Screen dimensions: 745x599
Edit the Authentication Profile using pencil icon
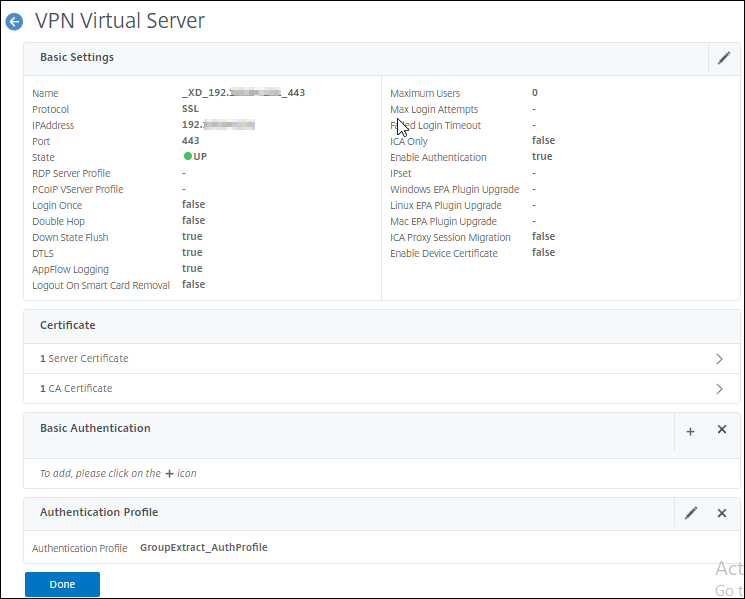(x=691, y=513)
